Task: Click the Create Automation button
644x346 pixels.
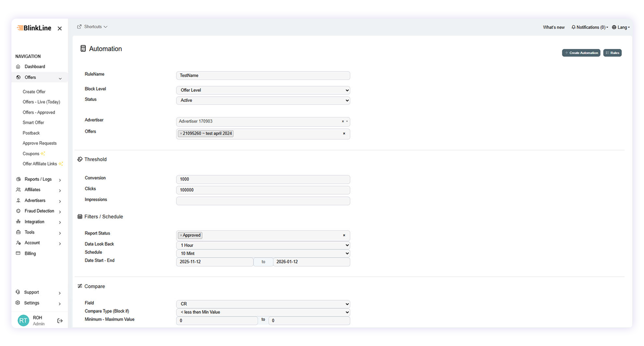Action: tap(581, 53)
